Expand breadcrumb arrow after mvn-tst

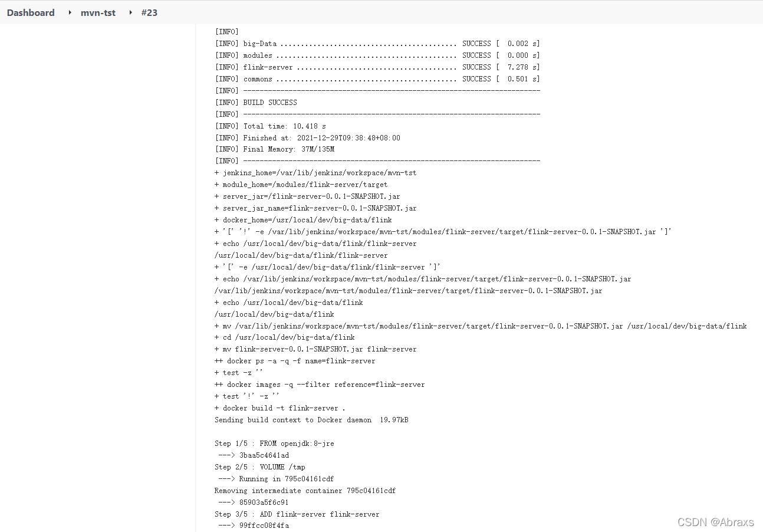[x=130, y=12]
